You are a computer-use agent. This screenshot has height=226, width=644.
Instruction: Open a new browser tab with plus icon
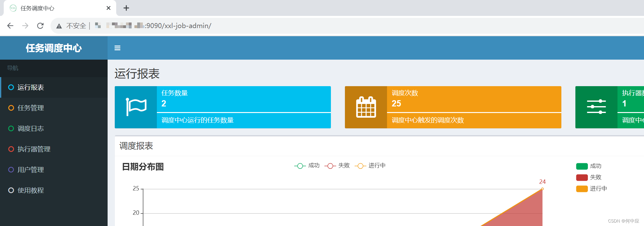point(126,8)
